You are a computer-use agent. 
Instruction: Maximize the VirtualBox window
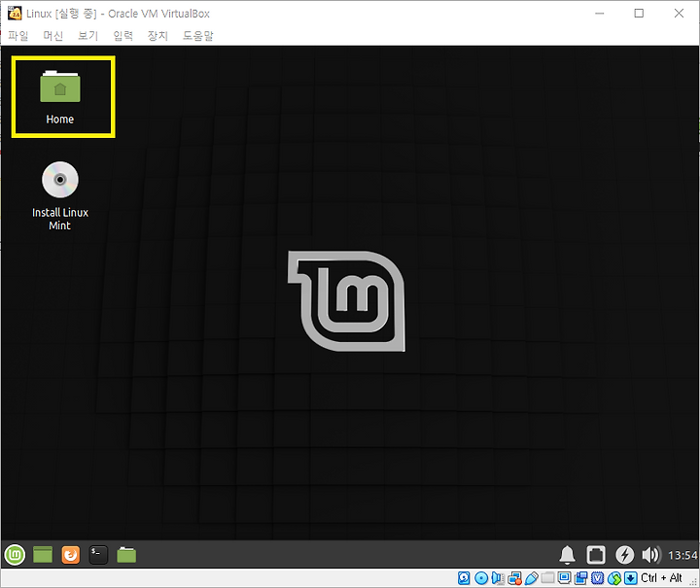point(639,14)
